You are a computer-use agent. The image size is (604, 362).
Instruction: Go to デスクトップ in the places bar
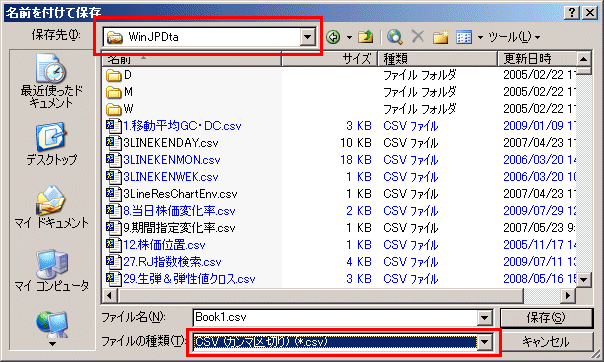pyautogui.click(x=51, y=144)
